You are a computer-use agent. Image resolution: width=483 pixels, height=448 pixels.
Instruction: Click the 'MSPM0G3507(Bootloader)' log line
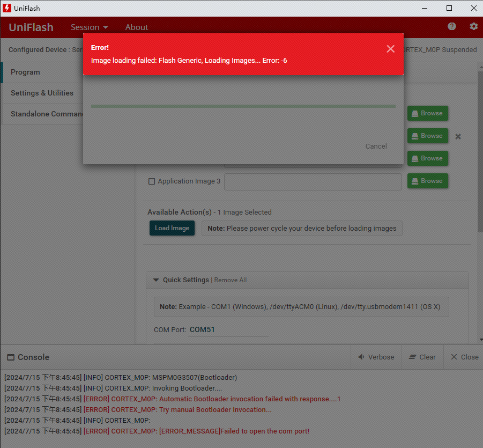point(121,377)
